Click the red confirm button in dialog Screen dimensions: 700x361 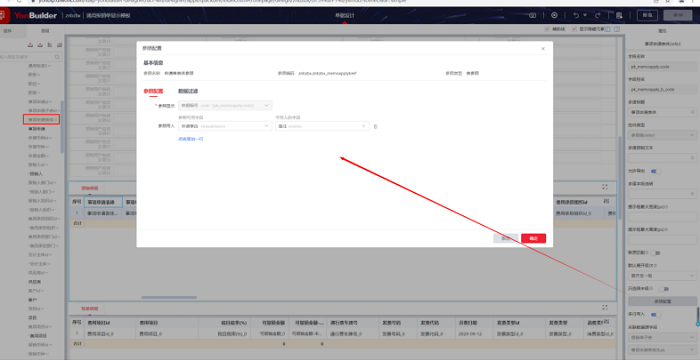[x=533, y=238]
